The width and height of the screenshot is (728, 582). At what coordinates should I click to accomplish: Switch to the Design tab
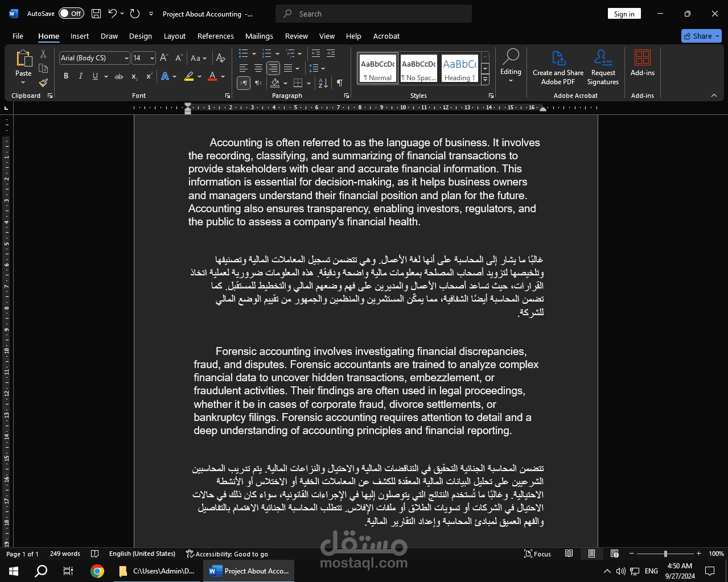tap(141, 36)
